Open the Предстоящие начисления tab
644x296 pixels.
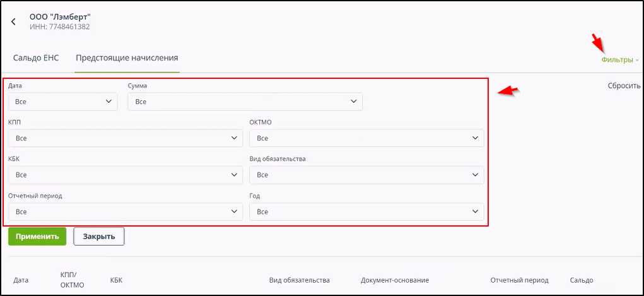tap(127, 57)
